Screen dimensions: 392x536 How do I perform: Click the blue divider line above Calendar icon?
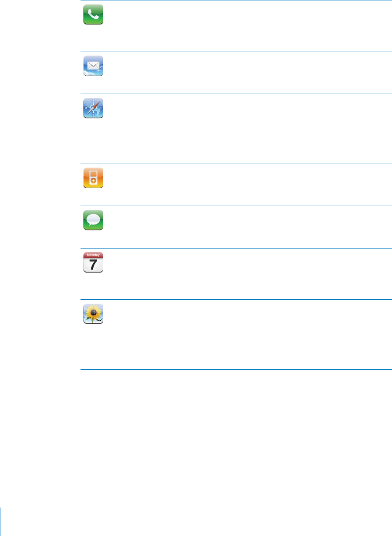236,248
